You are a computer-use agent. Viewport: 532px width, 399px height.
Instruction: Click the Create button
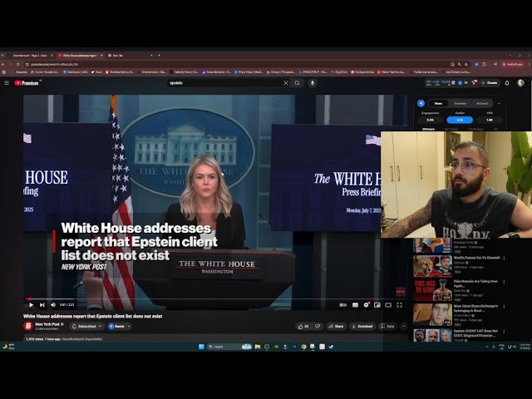tap(490, 83)
